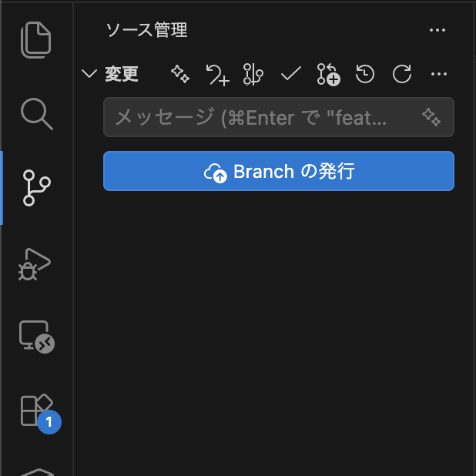Screen dimensions: 476x476
Task: Open the Run and Debug view
Action: (35, 264)
